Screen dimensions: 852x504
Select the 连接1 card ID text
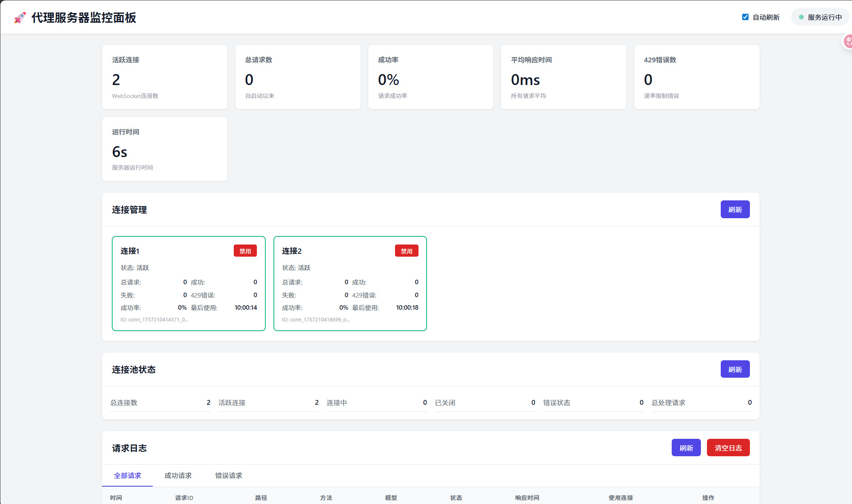pyautogui.click(x=154, y=320)
